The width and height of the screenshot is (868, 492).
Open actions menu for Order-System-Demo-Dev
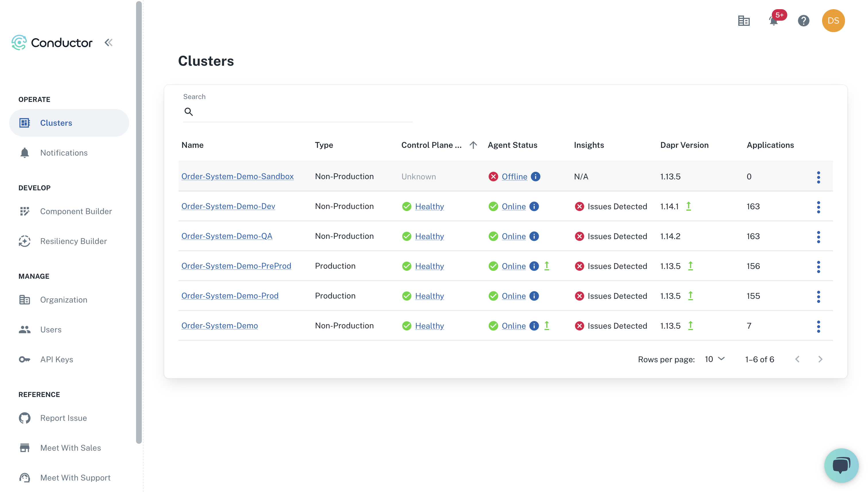pos(818,207)
